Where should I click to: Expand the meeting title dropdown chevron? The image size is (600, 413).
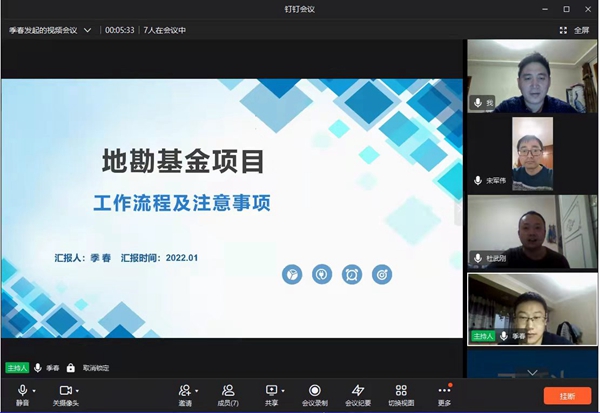tap(88, 30)
